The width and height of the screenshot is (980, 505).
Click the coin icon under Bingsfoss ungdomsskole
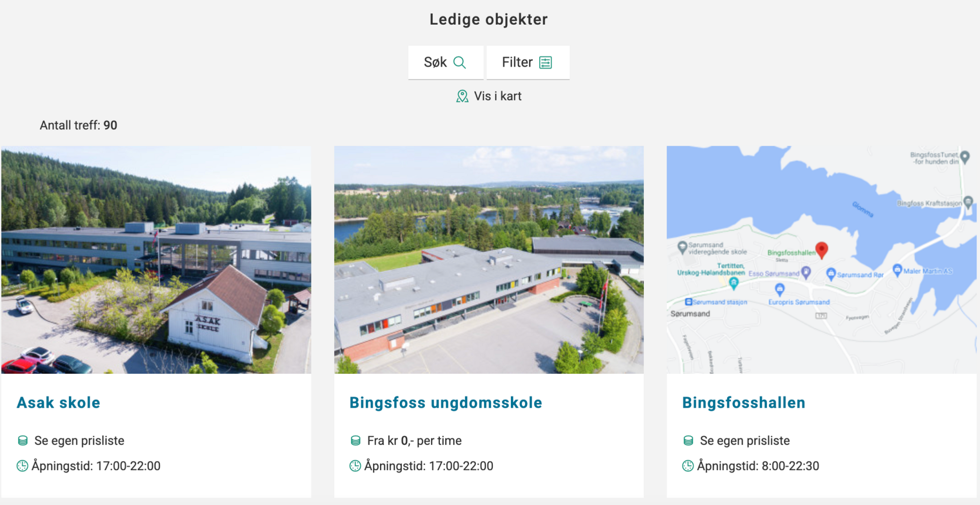point(356,441)
